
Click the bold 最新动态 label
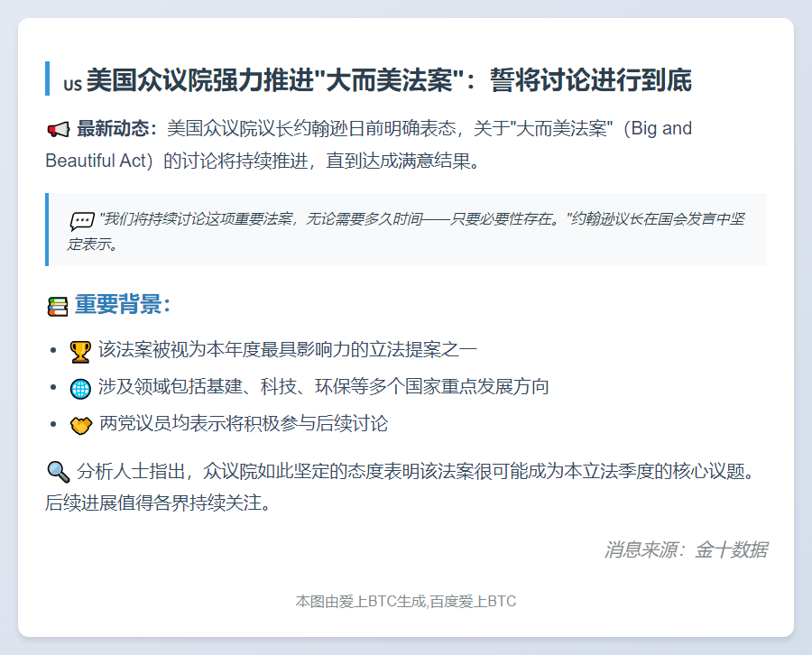coord(116,129)
